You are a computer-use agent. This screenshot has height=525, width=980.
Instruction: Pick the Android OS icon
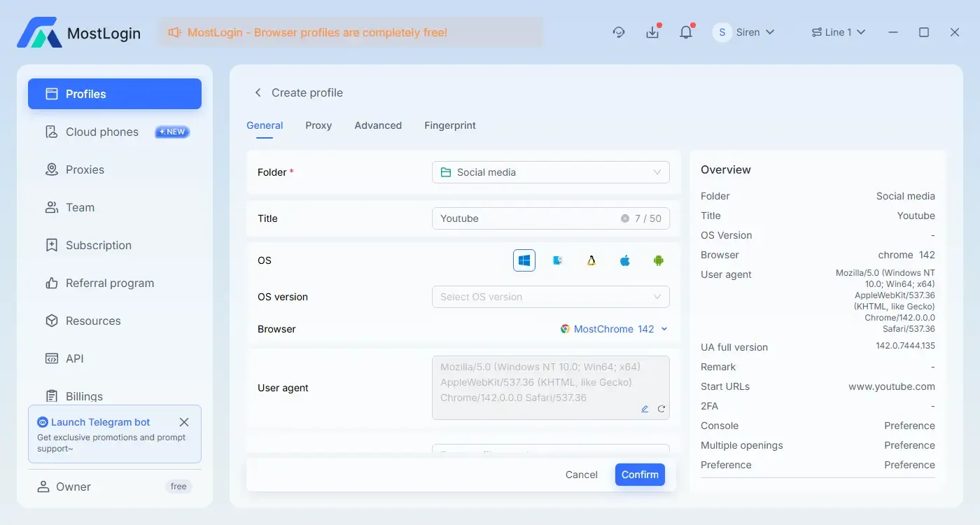pyautogui.click(x=658, y=260)
